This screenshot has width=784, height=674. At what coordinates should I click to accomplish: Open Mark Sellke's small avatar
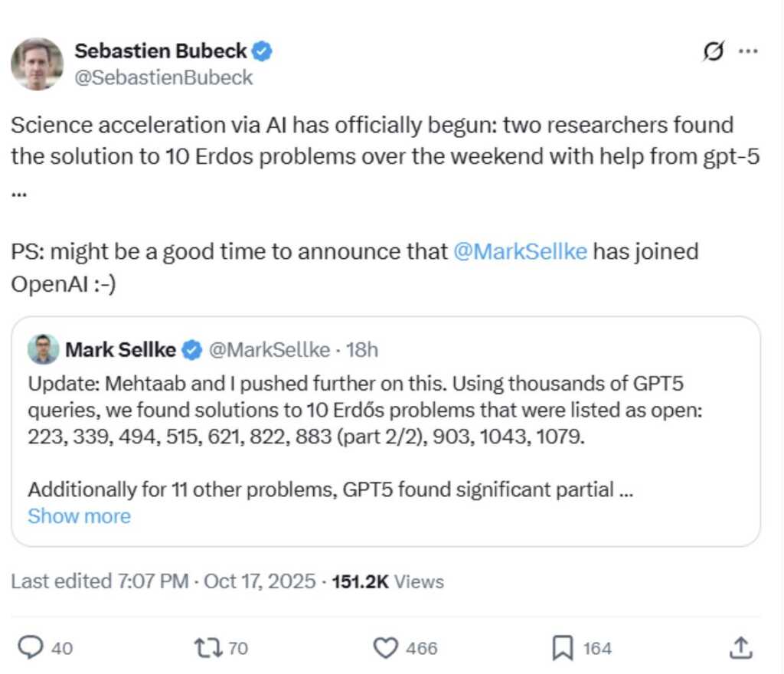click(x=43, y=349)
